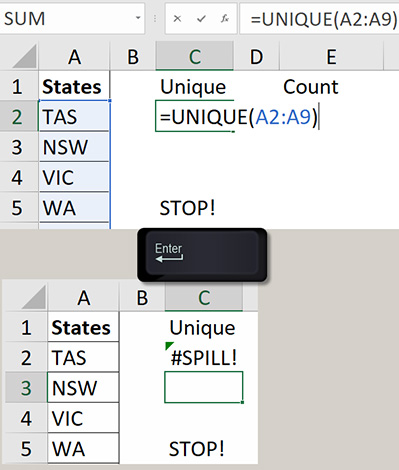Click the formula bar with =UNIQUE(A2:A9)

[x=319, y=19]
